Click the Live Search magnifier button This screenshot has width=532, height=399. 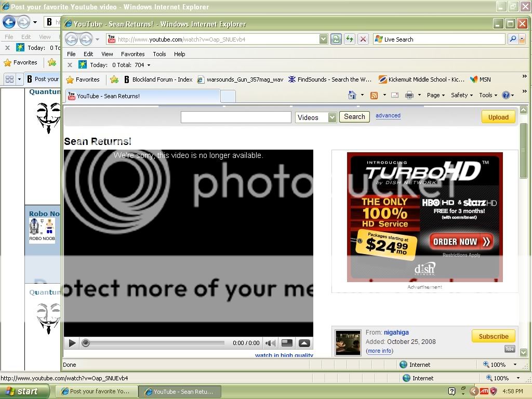point(513,39)
